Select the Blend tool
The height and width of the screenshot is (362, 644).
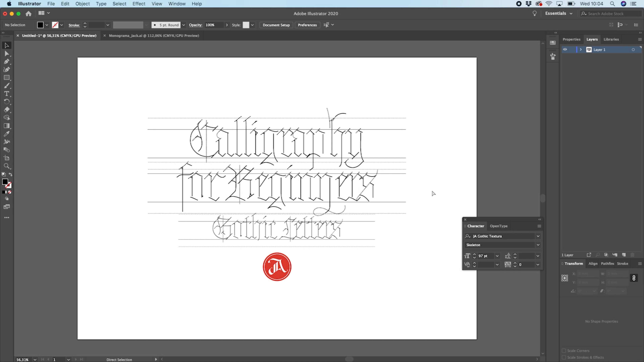tap(7, 150)
